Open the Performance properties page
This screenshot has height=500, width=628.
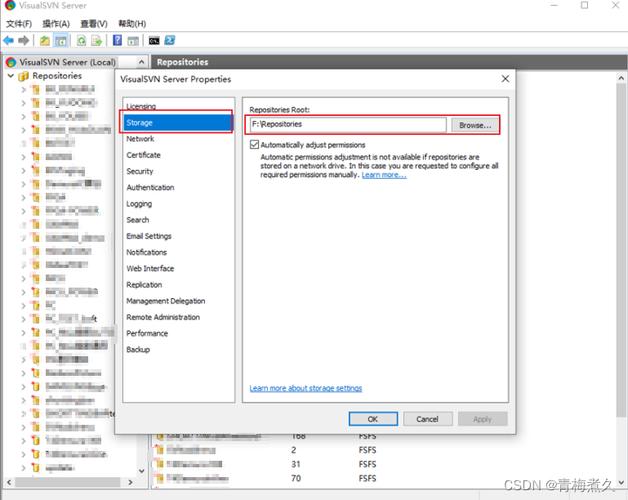pos(147,333)
